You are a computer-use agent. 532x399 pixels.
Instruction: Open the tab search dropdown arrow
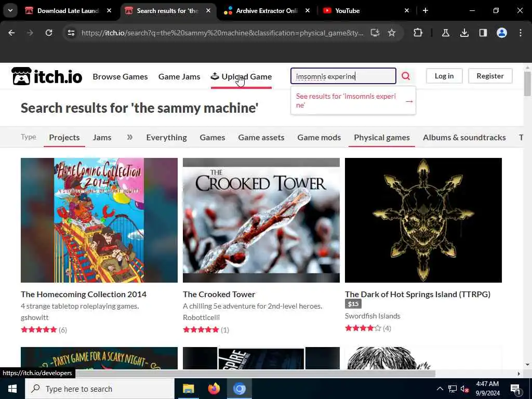click(x=10, y=10)
